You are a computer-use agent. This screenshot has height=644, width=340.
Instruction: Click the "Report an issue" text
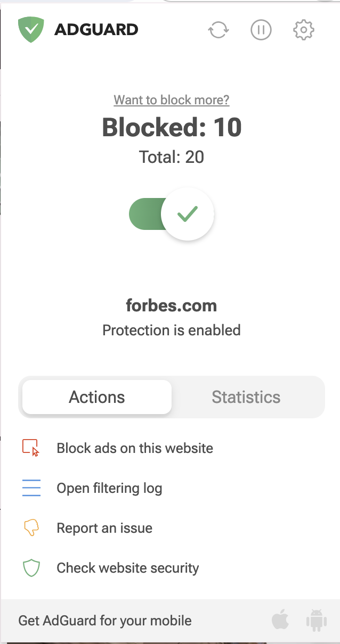(x=104, y=528)
